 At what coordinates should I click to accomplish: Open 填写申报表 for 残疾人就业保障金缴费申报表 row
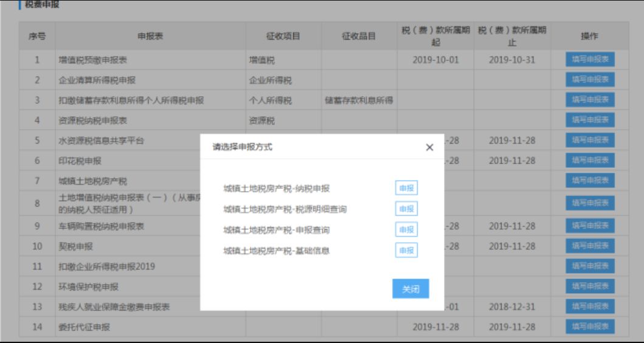point(590,307)
